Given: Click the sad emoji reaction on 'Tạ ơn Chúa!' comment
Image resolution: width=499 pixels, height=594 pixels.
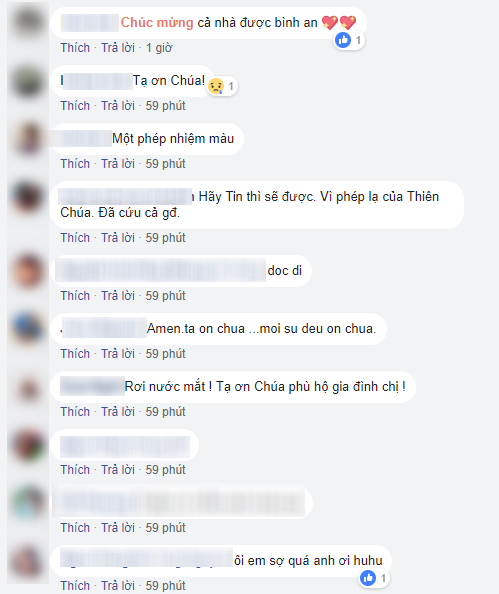Looking at the screenshot, I should pyautogui.click(x=216, y=86).
